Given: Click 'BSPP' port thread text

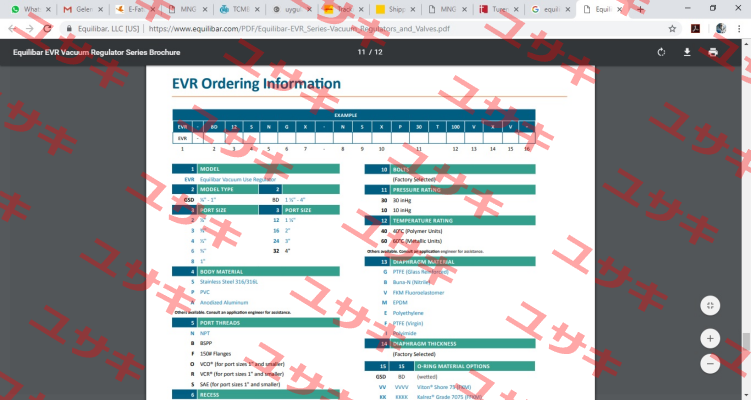Looking at the screenshot, I should [206, 343].
